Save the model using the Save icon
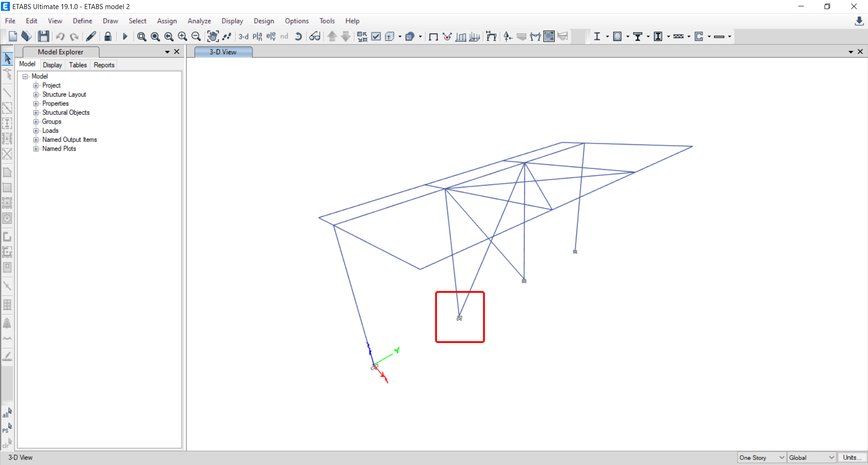Viewport: 868px width, 465px height. click(43, 37)
